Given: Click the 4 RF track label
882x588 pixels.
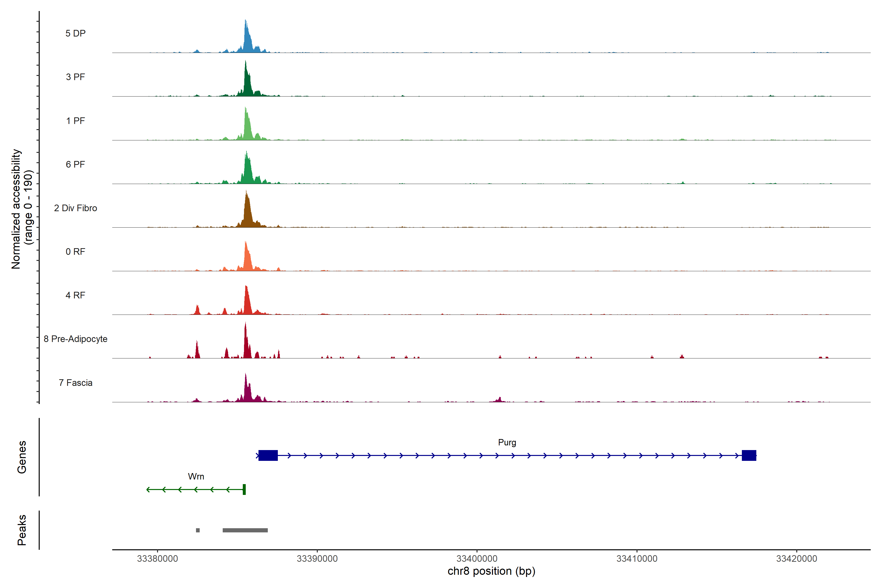Looking at the screenshot, I should (75, 295).
